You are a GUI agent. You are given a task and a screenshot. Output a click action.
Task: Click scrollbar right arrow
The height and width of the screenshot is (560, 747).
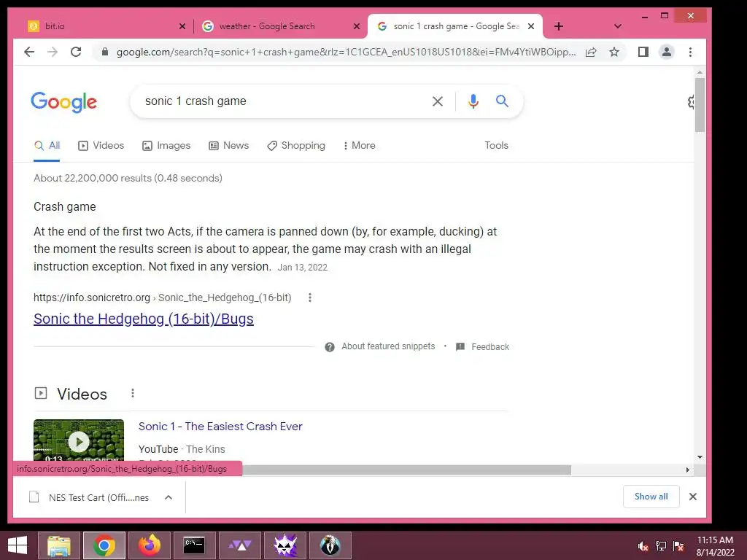pos(687,470)
